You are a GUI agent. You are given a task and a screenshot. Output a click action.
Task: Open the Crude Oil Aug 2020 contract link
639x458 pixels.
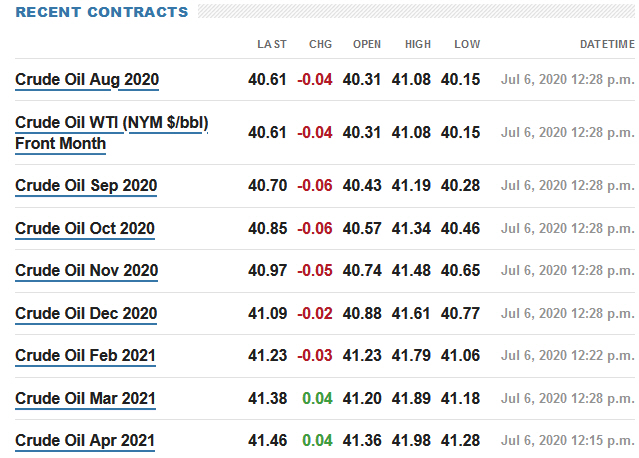(x=87, y=80)
